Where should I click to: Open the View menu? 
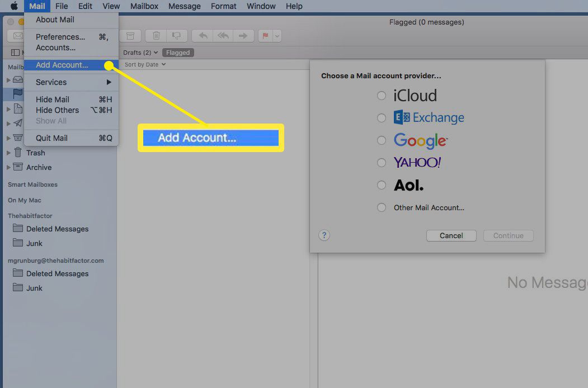click(111, 6)
